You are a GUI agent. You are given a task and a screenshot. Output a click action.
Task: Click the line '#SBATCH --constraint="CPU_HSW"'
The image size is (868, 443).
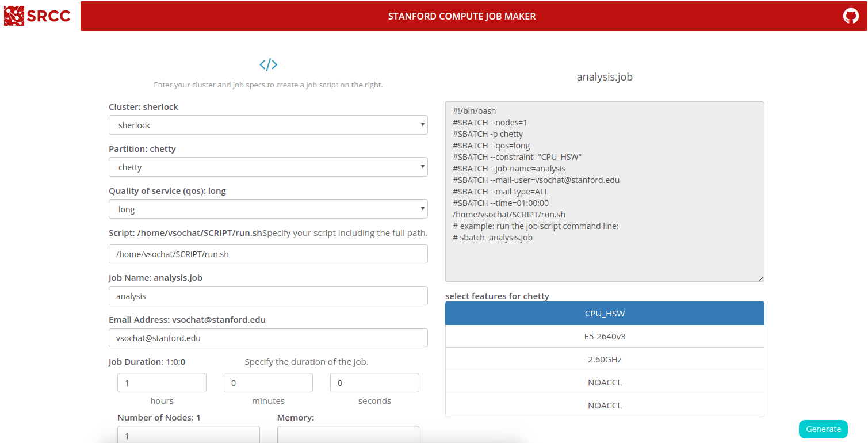click(517, 157)
